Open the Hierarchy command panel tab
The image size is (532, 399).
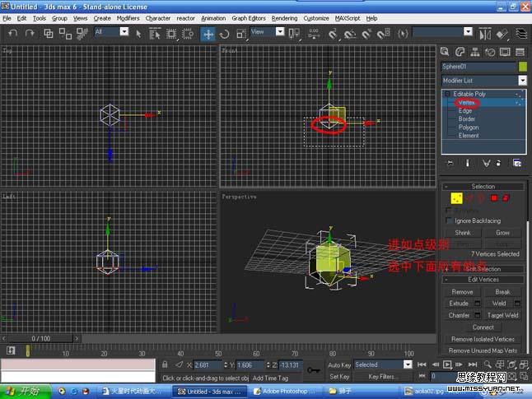pyautogui.click(x=475, y=52)
